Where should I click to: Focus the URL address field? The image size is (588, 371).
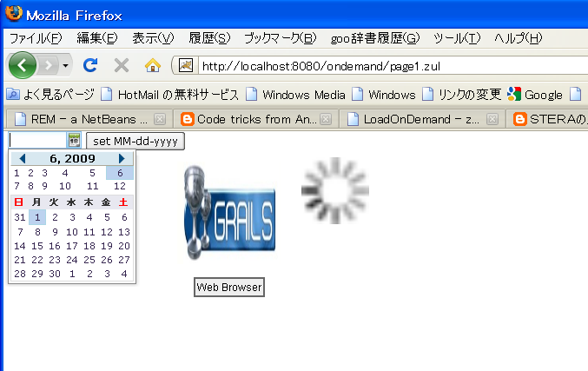coord(393,66)
